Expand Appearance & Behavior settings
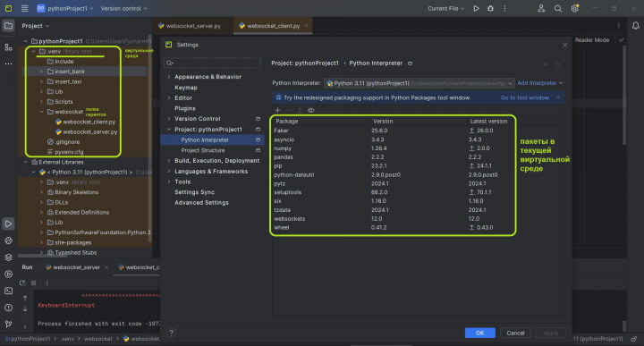Screen dimensions: 644x346 point(169,77)
